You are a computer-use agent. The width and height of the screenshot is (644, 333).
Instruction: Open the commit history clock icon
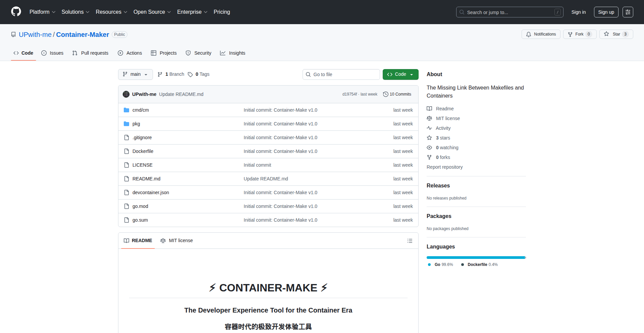pyautogui.click(x=385, y=94)
